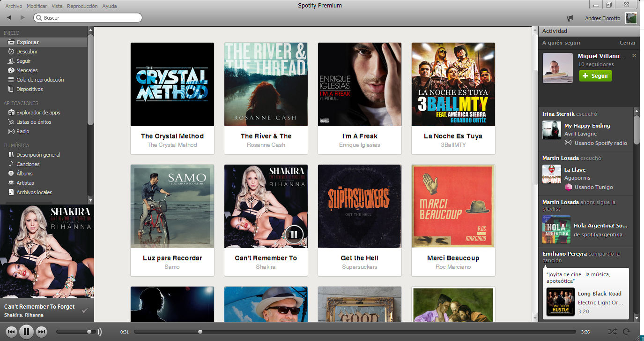644x341 pixels.
Task: Open the Modificar menu
Action: tap(37, 6)
